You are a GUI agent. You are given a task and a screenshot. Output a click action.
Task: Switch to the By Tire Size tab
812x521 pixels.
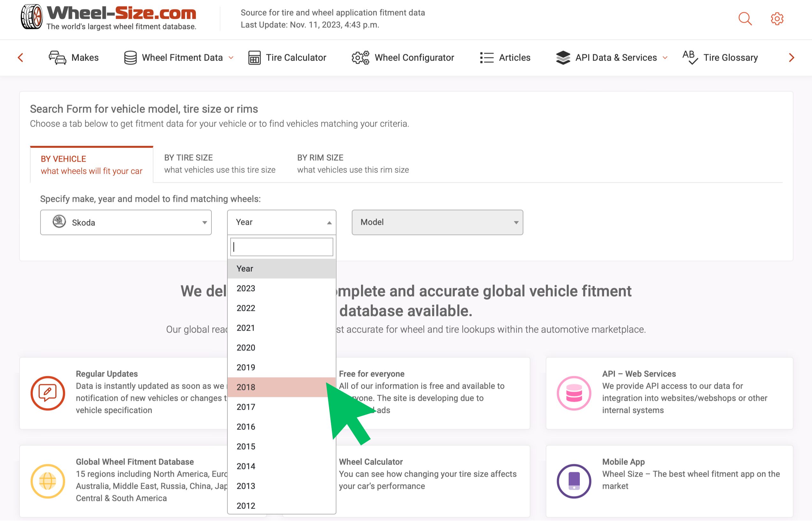point(220,164)
